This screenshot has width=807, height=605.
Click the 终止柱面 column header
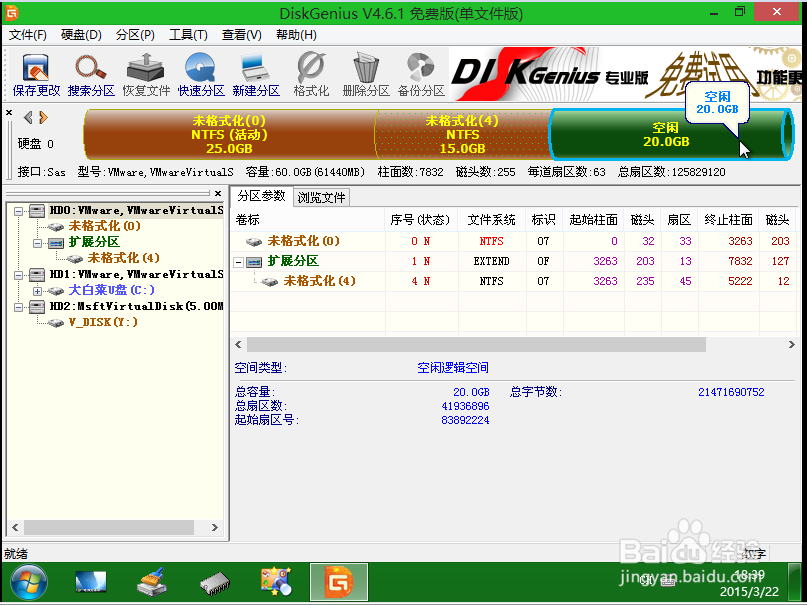[x=728, y=220]
